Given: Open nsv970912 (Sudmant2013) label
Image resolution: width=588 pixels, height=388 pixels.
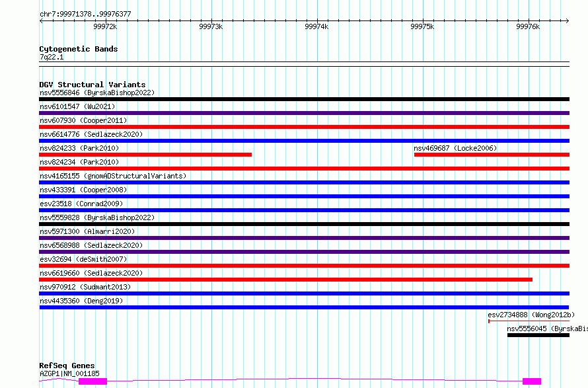Looking at the screenshot, I should tap(85, 287).
